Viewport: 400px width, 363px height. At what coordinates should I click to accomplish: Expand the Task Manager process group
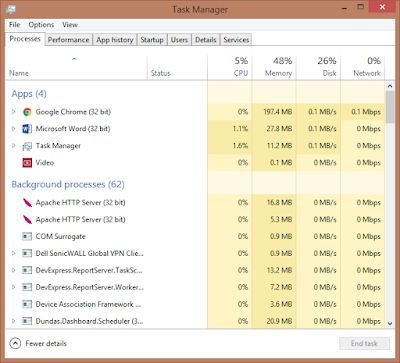click(x=14, y=146)
